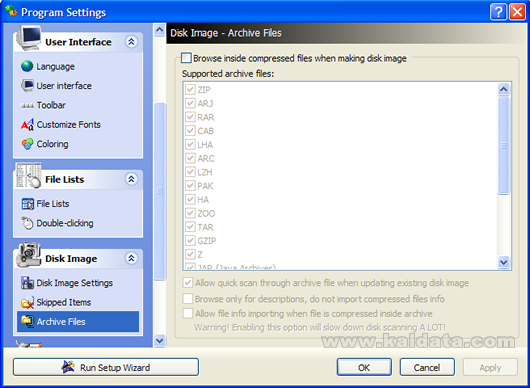Click the globe icon beside Language
Viewport: 530px width, 388px height.
coord(27,66)
